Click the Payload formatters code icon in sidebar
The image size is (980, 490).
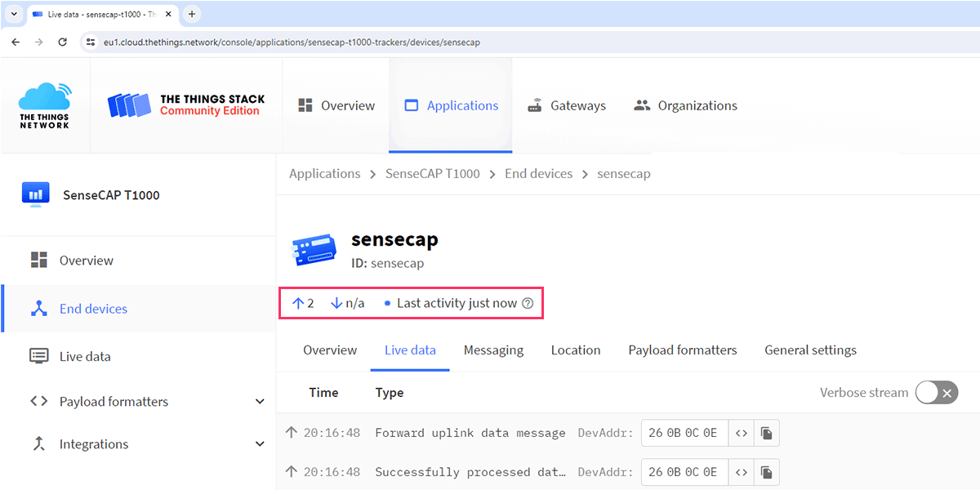(38, 401)
